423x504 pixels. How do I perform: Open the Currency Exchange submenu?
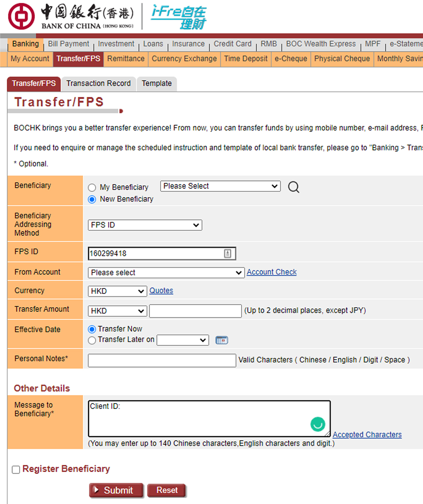[184, 59]
